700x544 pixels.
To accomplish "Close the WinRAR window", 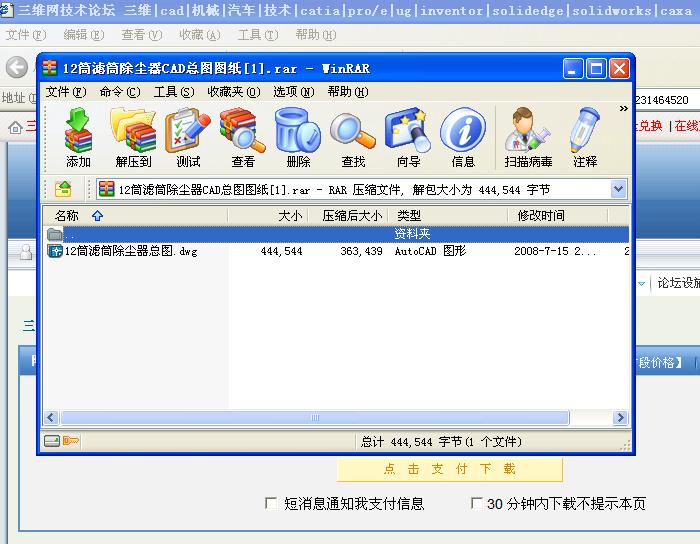I will coord(619,69).
